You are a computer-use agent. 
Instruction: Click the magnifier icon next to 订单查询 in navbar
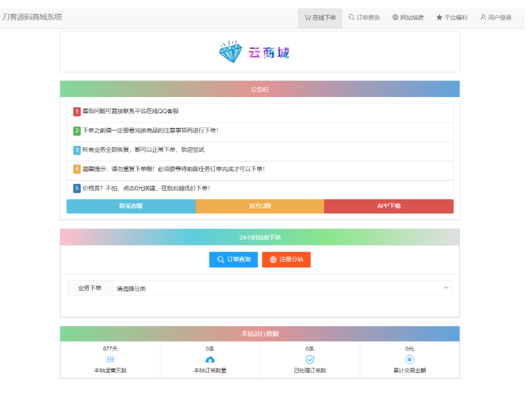coord(351,17)
